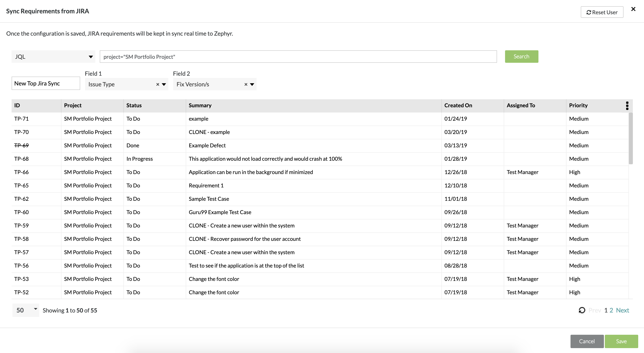Select the TP-70 ID cell

coord(36,132)
